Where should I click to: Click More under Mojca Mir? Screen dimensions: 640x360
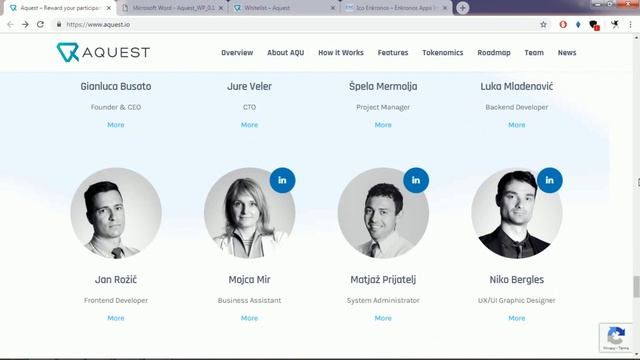[x=249, y=318]
